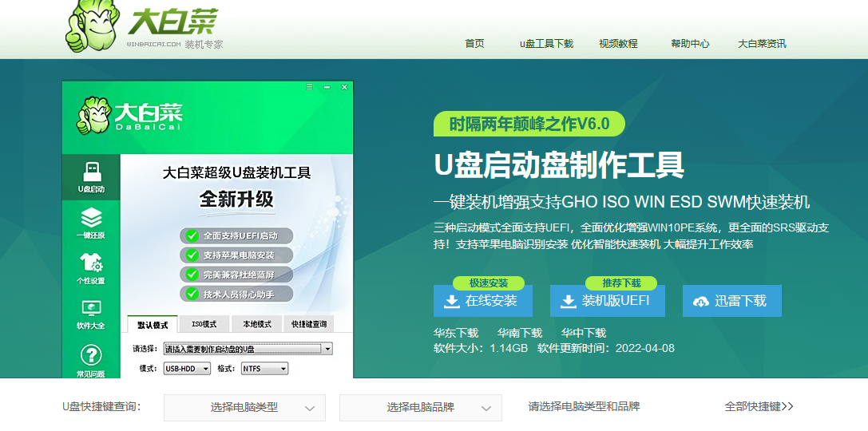This screenshot has height=431, width=868.
Task: Open the 全部快捷键 link
Action: (759, 406)
